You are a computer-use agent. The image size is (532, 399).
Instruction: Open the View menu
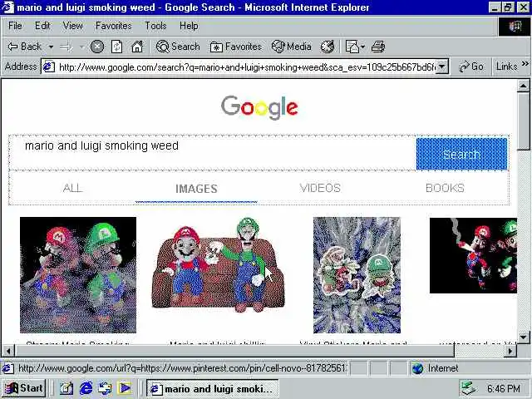[x=72, y=26]
